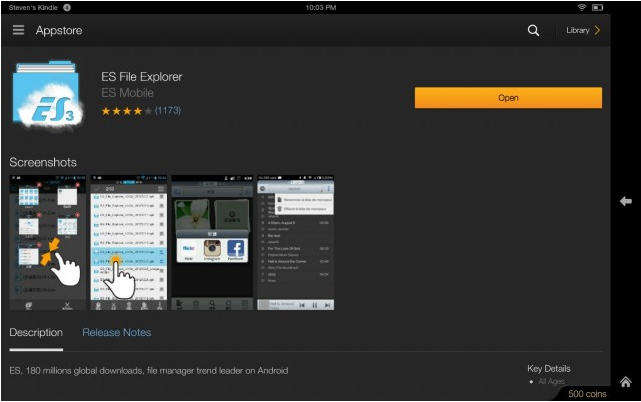
Task: Select the Screenshots heading
Action: pyautogui.click(x=43, y=162)
